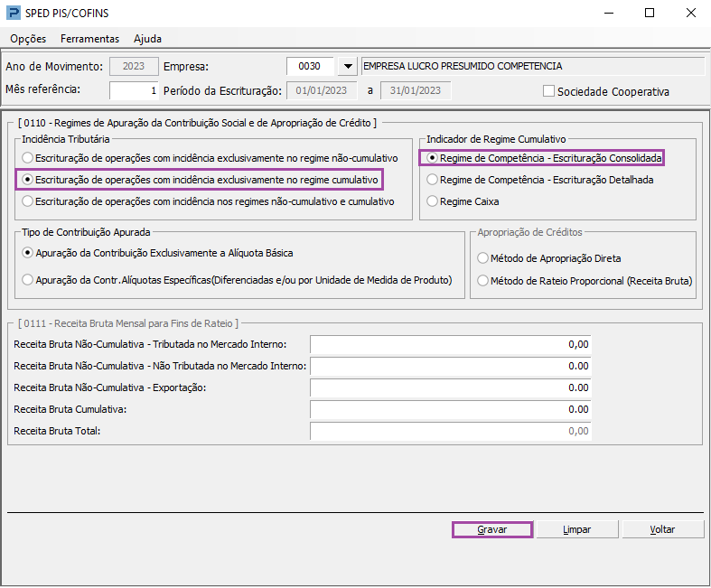Select Método de Rateio Proporcional option
The height and width of the screenshot is (588, 711).
tap(482, 281)
